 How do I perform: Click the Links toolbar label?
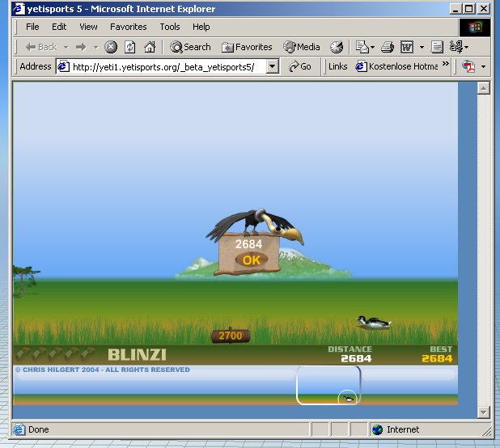(337, 66)
